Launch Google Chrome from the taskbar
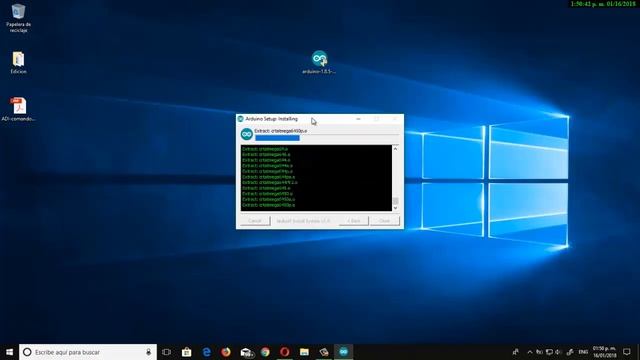 coord(265,352)
